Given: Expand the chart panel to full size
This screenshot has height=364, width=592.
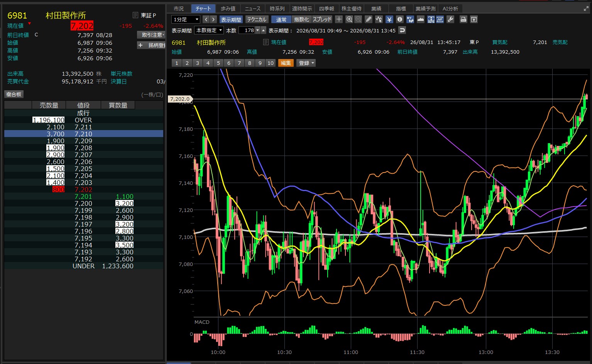Looking at the screenshot, I should coord(586,8).
